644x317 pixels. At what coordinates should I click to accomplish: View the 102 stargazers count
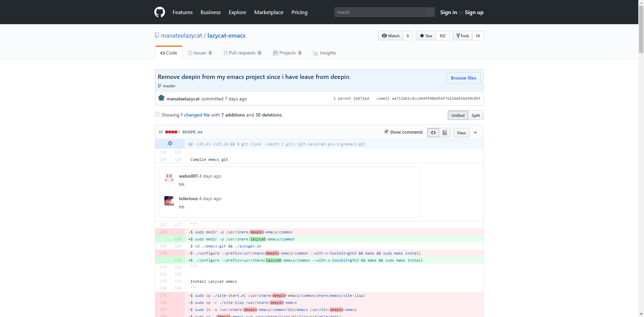pos(442,36)
